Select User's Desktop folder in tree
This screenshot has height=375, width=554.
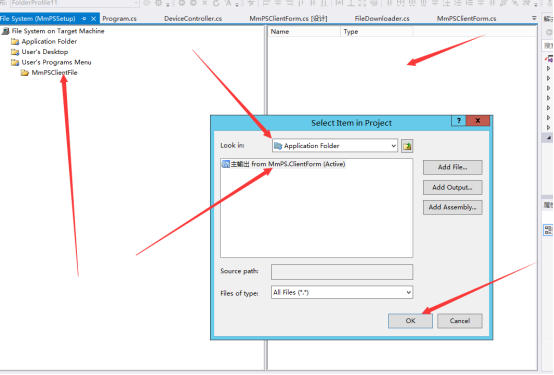40,52
